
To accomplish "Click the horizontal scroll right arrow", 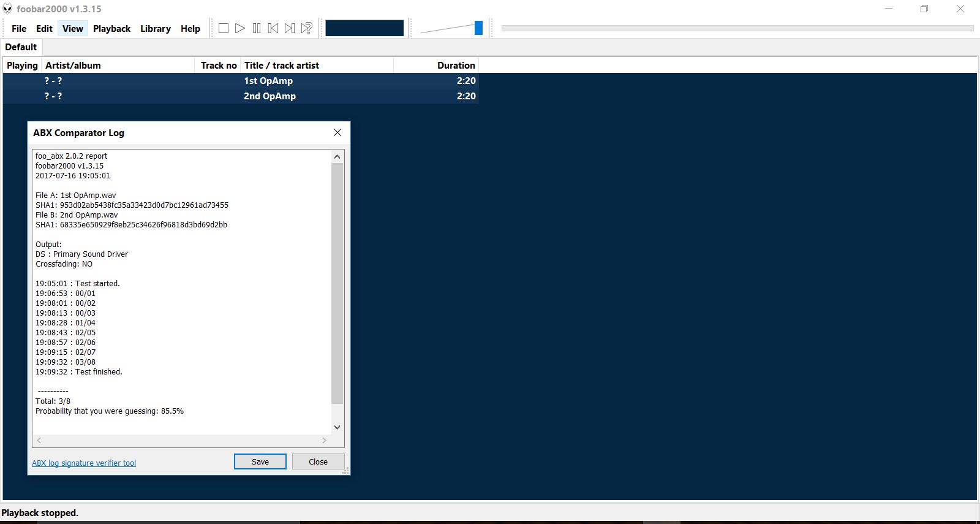I will (x=324, y=440).
